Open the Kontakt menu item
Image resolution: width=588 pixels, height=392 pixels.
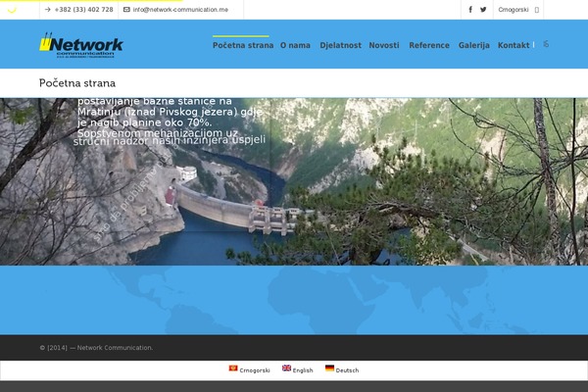pos(514,45)
